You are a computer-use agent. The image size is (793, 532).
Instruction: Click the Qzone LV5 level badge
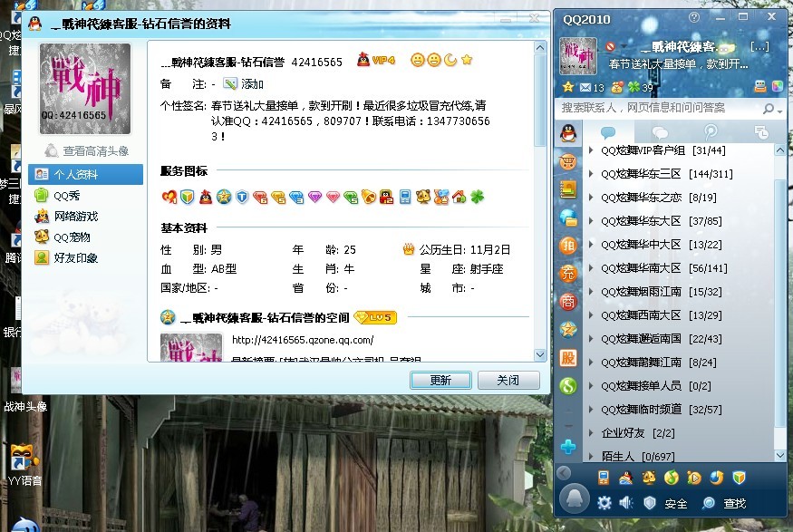point(375,317)
